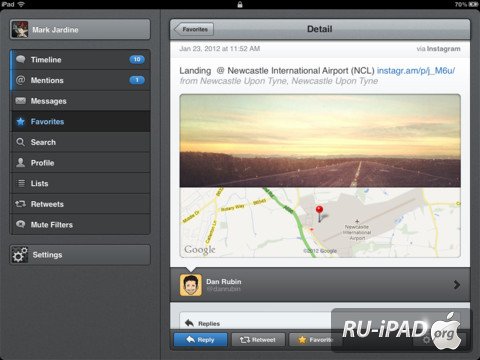View the sunset runway photo
Screen dimensions: 480x360
320,140
